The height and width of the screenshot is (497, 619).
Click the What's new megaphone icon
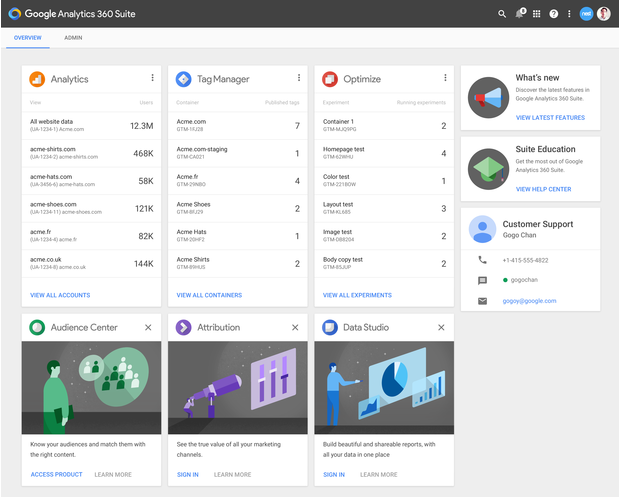coord(488,98)
